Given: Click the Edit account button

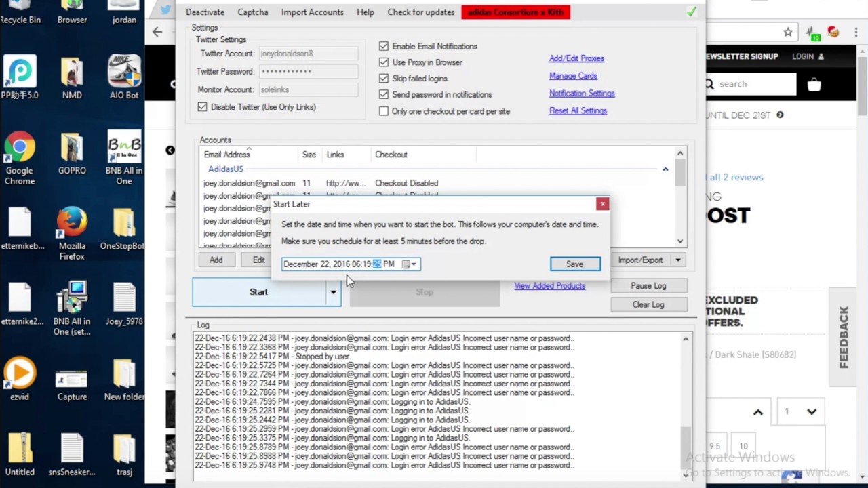Looking at the screenshot, I should (259, 260).
